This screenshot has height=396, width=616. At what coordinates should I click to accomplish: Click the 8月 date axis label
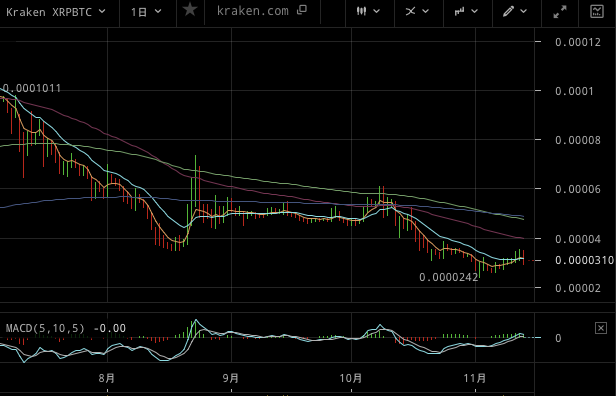(107, 378)
